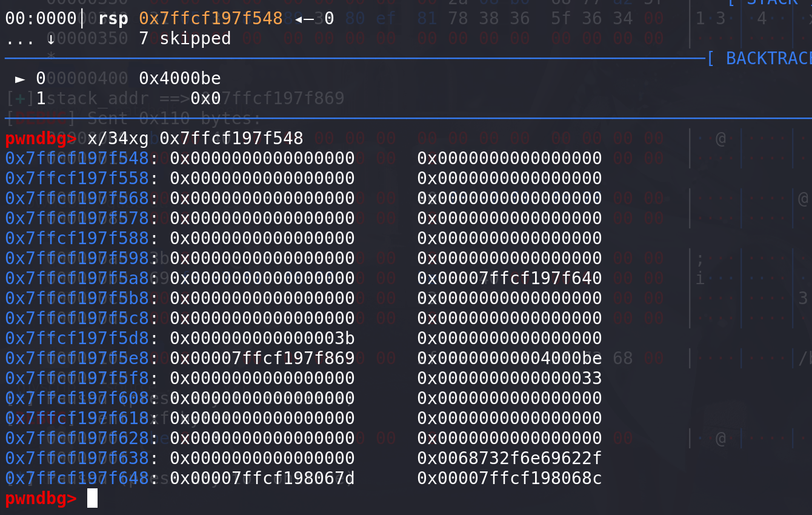Select the '7 skipped' stack note

[185, 39]
